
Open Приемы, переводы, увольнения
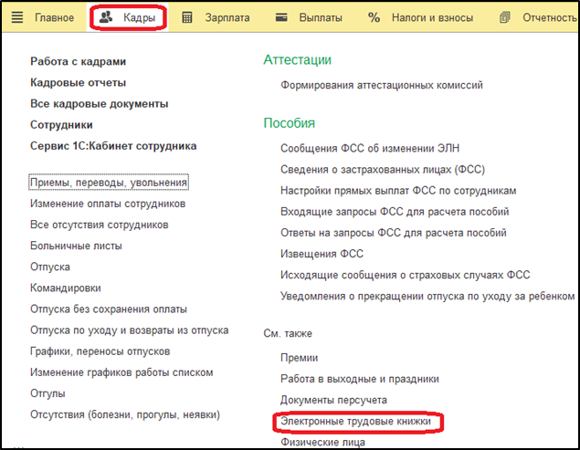pos(108,182)
